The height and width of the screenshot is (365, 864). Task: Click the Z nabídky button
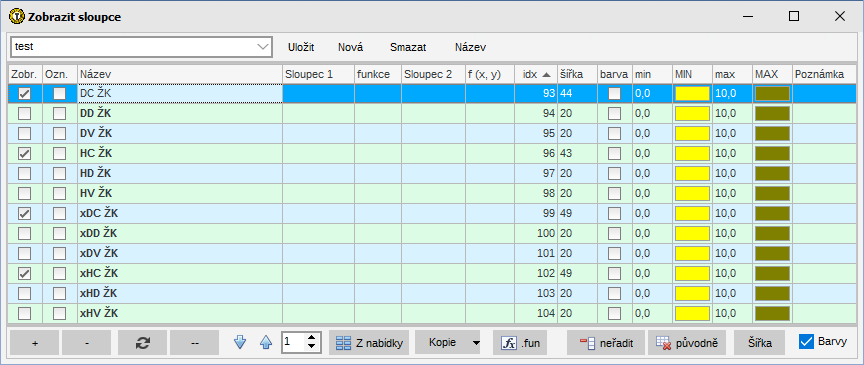(x=369, y=342)
